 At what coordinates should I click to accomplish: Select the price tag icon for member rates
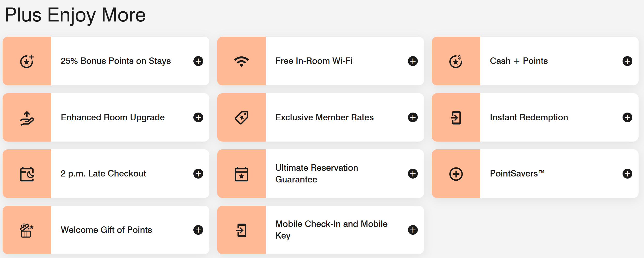pyautogui.click(x=241, y=117)
